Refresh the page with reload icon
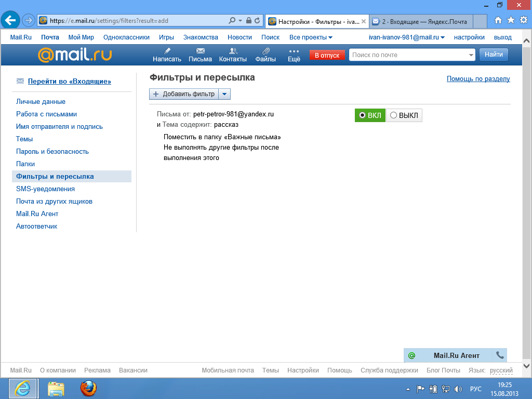Viewport: 532px width, 399px height. point(257,20)
